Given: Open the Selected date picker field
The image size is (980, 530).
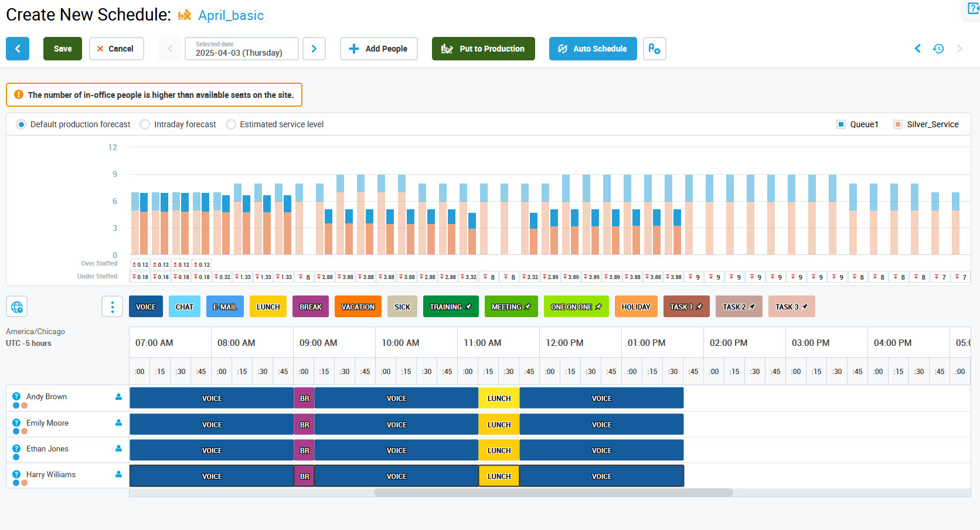Looking at the screenshot, I should 241,49.
